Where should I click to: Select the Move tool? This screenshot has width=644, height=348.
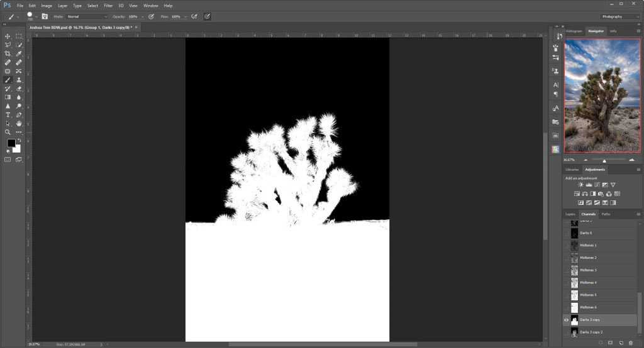pyautogui.click(x=8, y=36)
